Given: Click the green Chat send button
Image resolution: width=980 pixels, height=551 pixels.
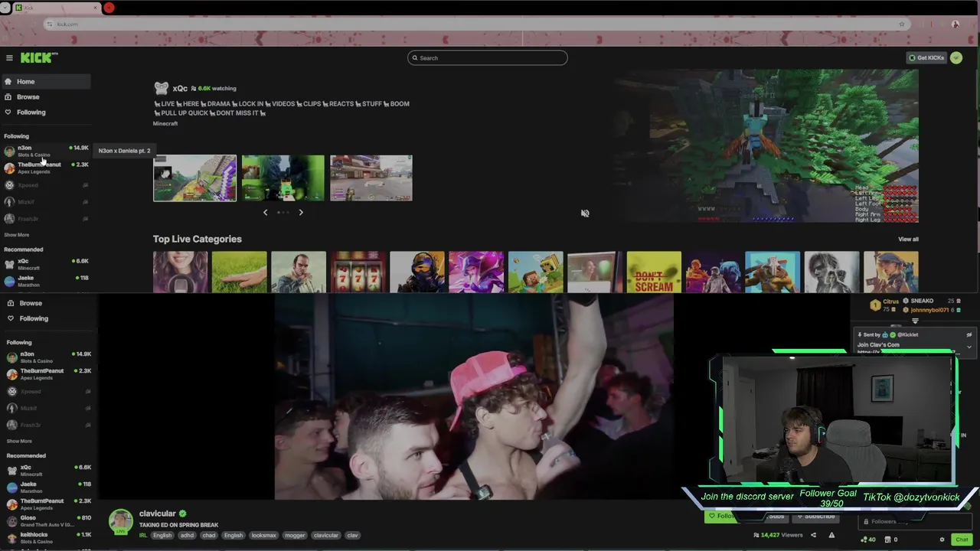Looking at the screenshot, I should click(962, 540).
